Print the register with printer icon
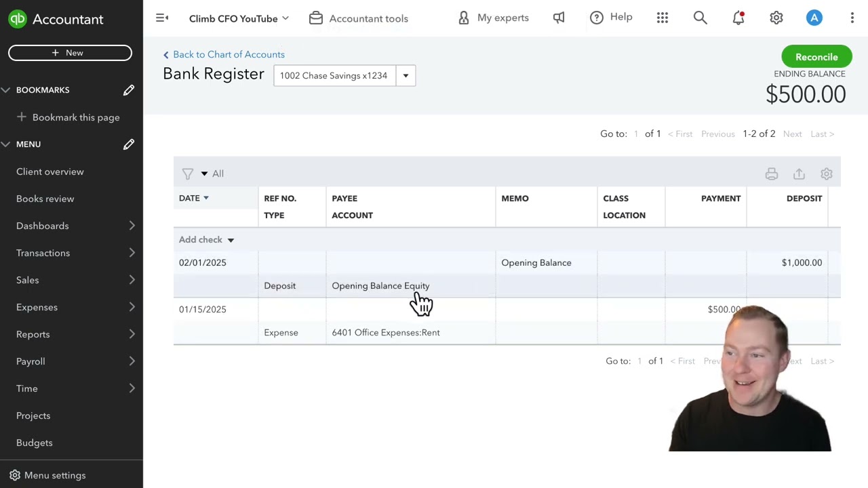 pyautogui.click(x=772, y=174)
